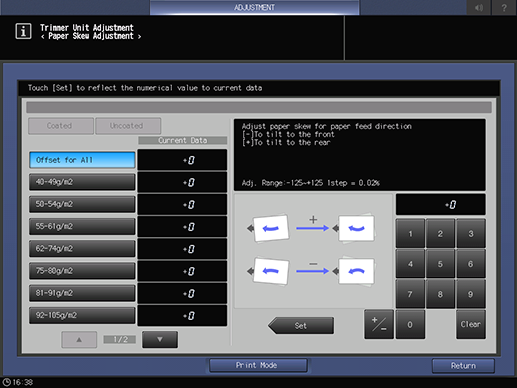The width and height of the screenshot is (517, 388).
Task: Tap keypad digit 9
Action: tap(471, 294)
